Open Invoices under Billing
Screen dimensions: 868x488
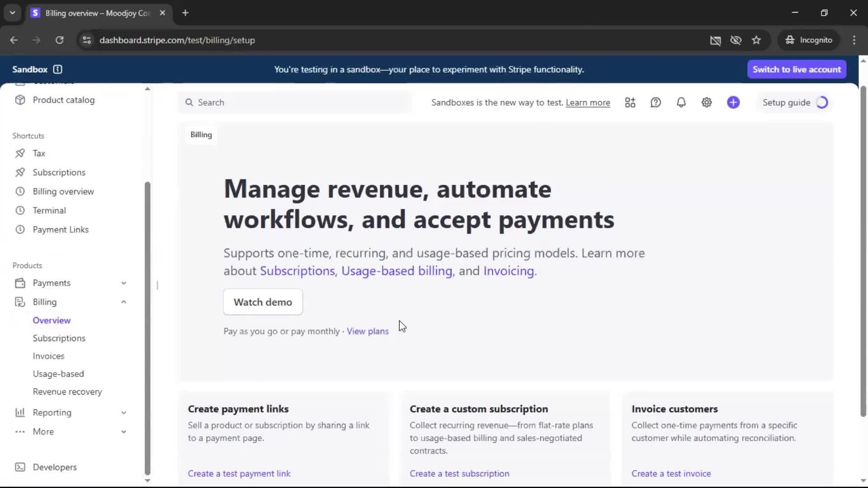click(48, 356)
